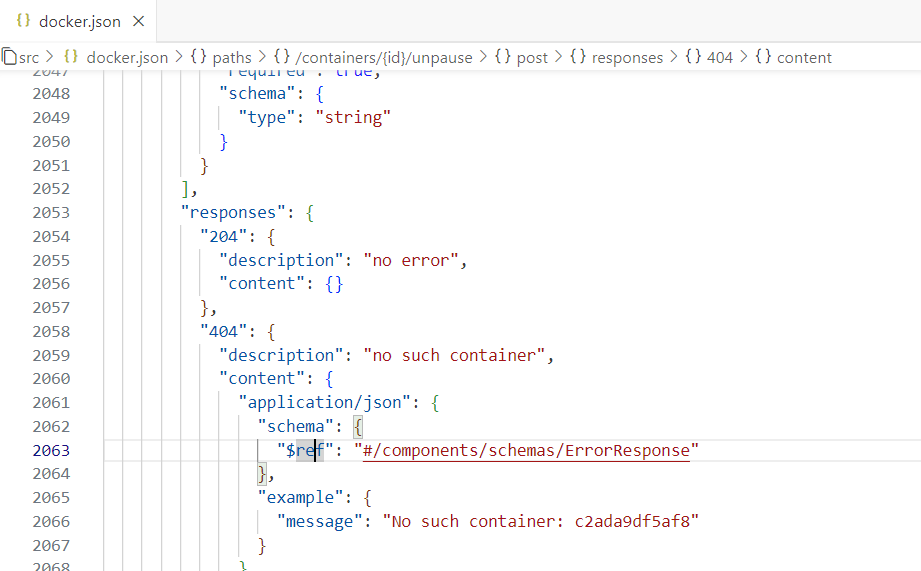The height and width of the screenshot is (571, 921).
Task: Click the "application/json" key
Action: coord(325,402)
